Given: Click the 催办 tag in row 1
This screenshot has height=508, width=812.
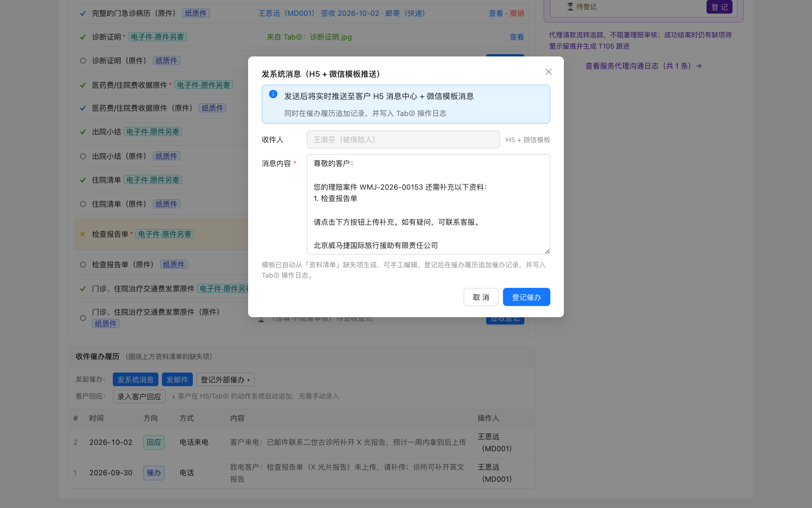Looking at the screenshot, I should pos(154,473).
